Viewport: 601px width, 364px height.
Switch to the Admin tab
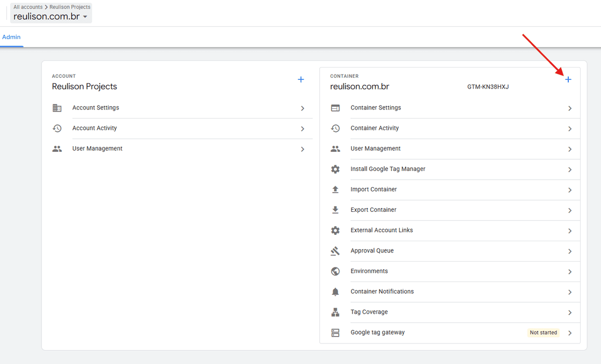pos(11,37)
